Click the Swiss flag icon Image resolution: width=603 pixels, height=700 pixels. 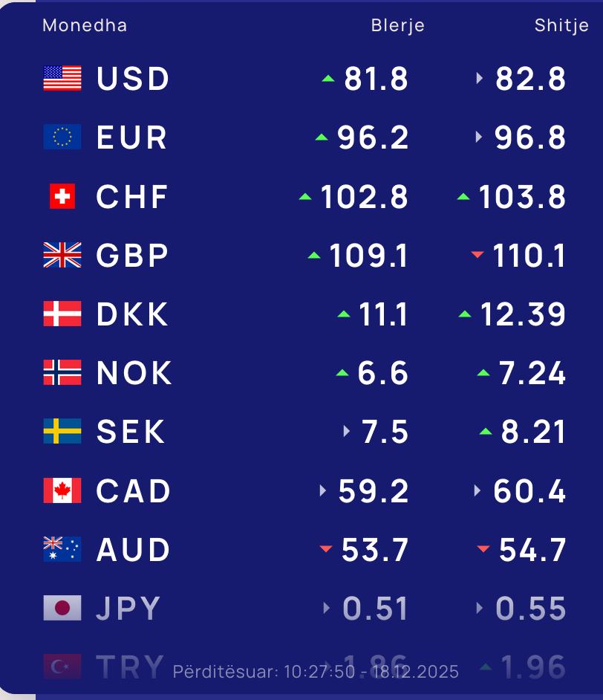(x=62, y=197)
